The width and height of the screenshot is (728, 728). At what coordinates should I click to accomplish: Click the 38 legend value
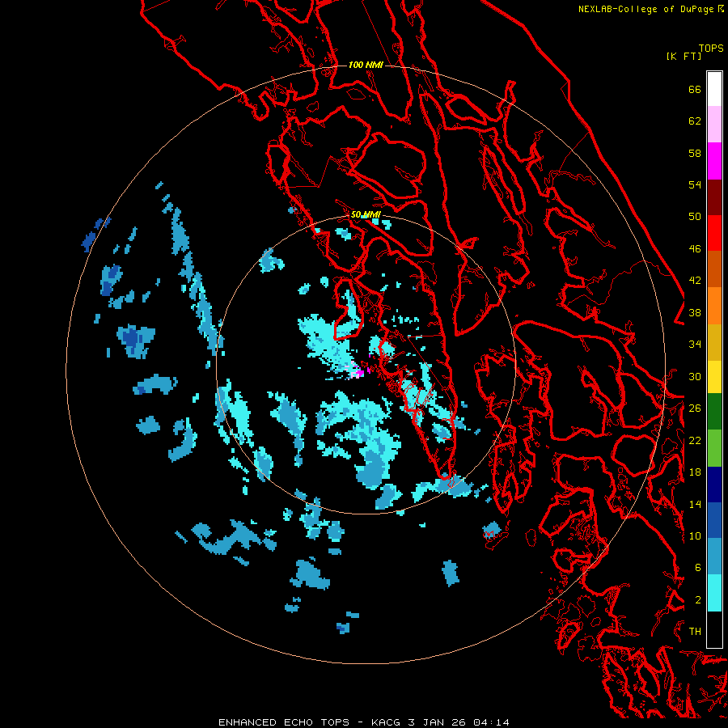click(x=695, y=313)
